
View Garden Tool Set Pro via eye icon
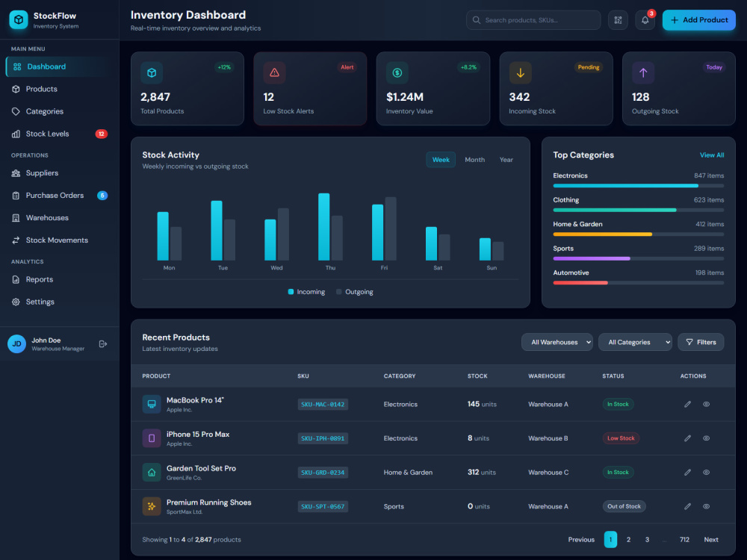click(706, 473)
